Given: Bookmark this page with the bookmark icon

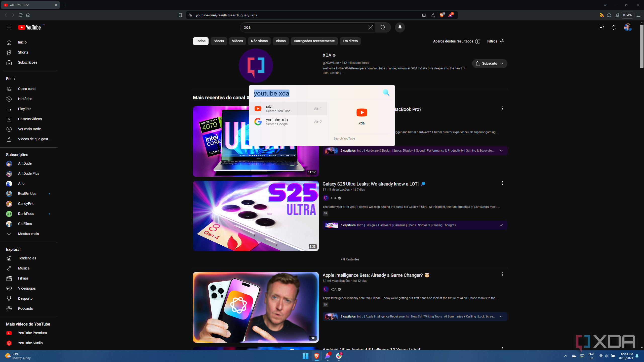Looking at the screenshot, I should [180, 15].
